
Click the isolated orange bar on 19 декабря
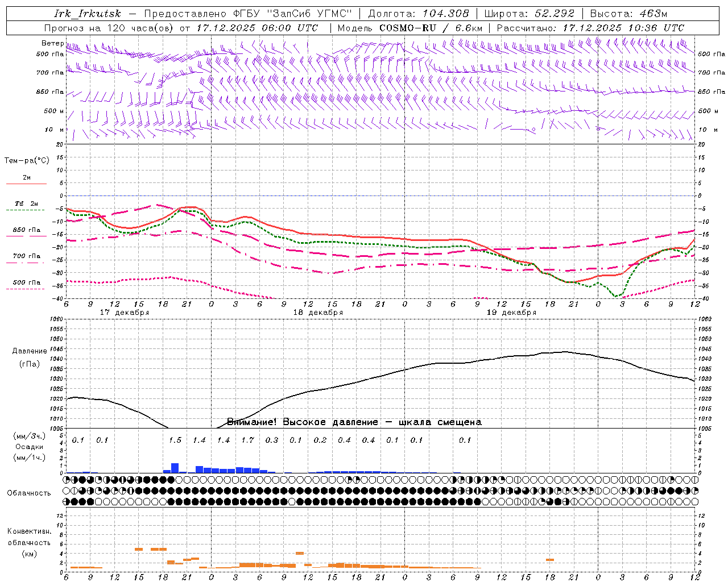[x=549, y=560]
